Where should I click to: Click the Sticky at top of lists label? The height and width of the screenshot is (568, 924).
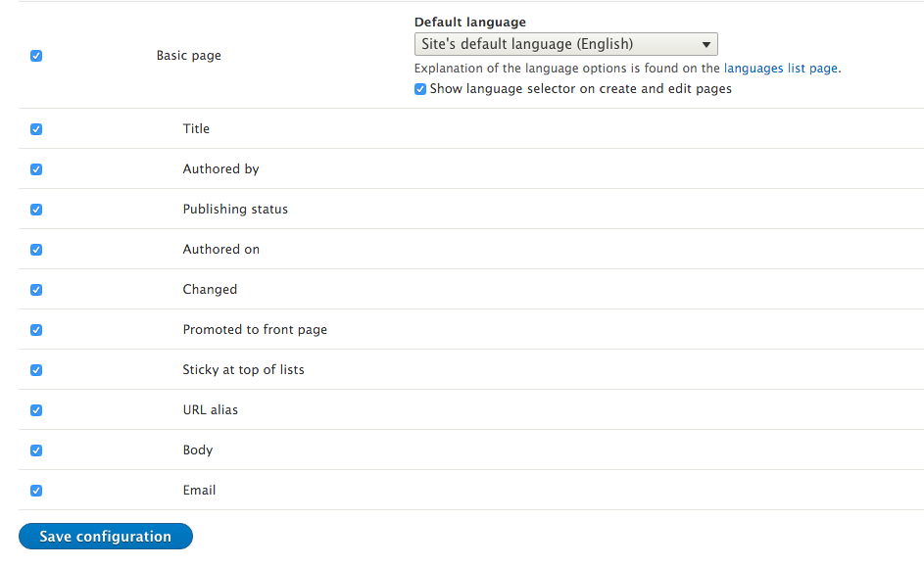(243, 369)
